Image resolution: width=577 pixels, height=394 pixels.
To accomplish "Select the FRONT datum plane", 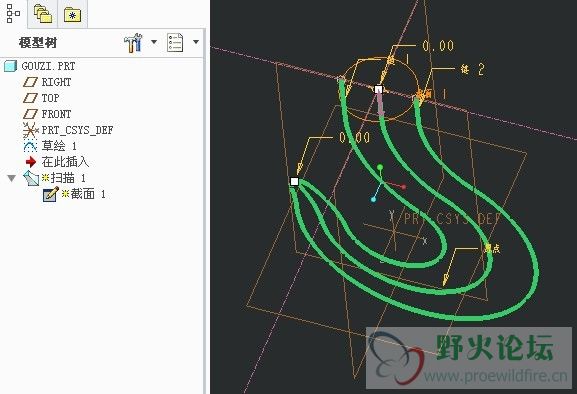I will coord(56,114).
